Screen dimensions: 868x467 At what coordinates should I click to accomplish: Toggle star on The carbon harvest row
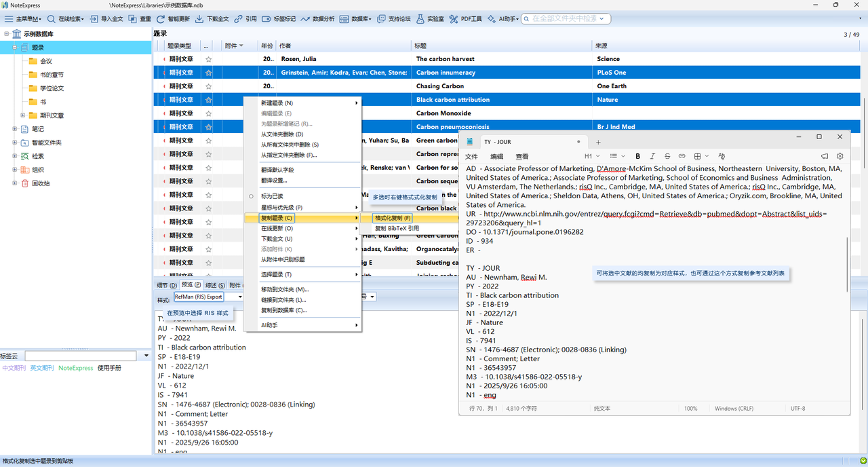click(x=208, y=59)
